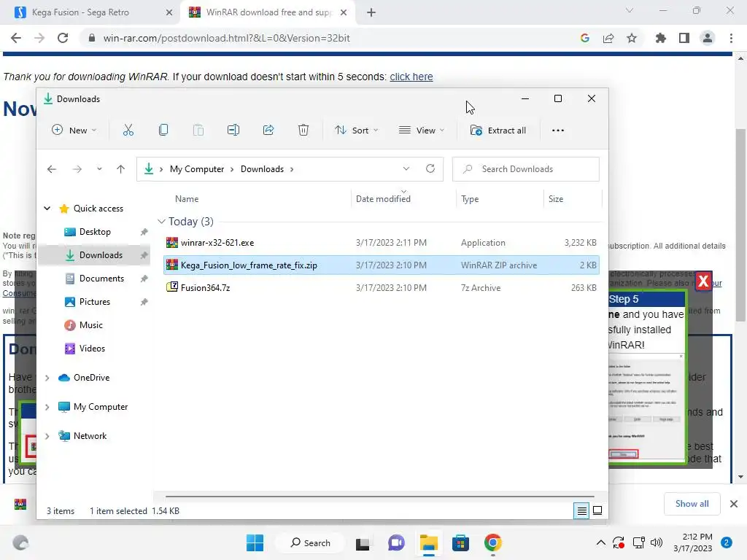The image size is (747, 560).
Task: Click Show all downloads button
Action: [692, 504]
